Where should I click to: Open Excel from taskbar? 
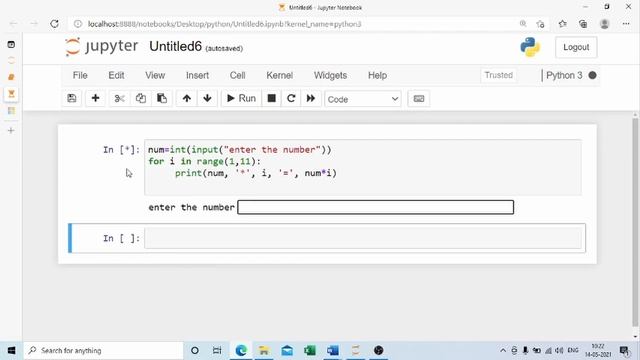[310, 350]
